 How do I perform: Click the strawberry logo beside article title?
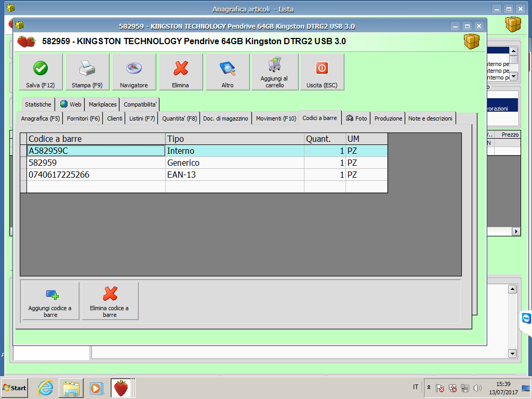coord(26,42)
